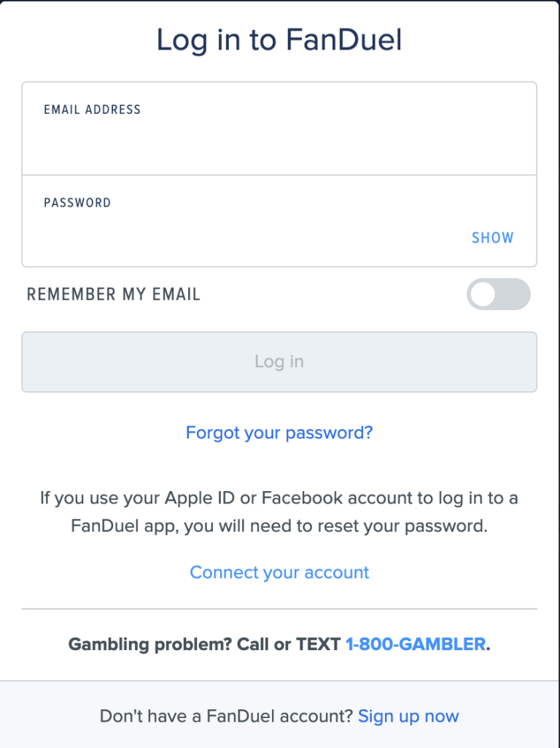Viewport: 560px width, 748px height.
Task: Reveal hidden password characters with SHOW
Action: click(x=492, y=237)
